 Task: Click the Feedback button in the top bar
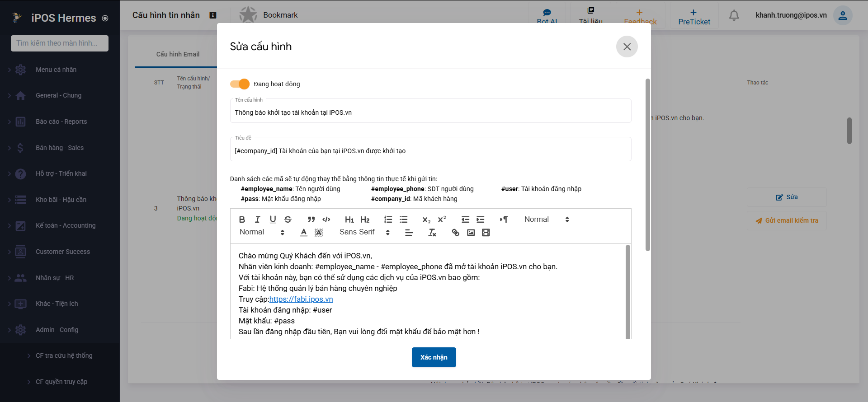(640, 16)
